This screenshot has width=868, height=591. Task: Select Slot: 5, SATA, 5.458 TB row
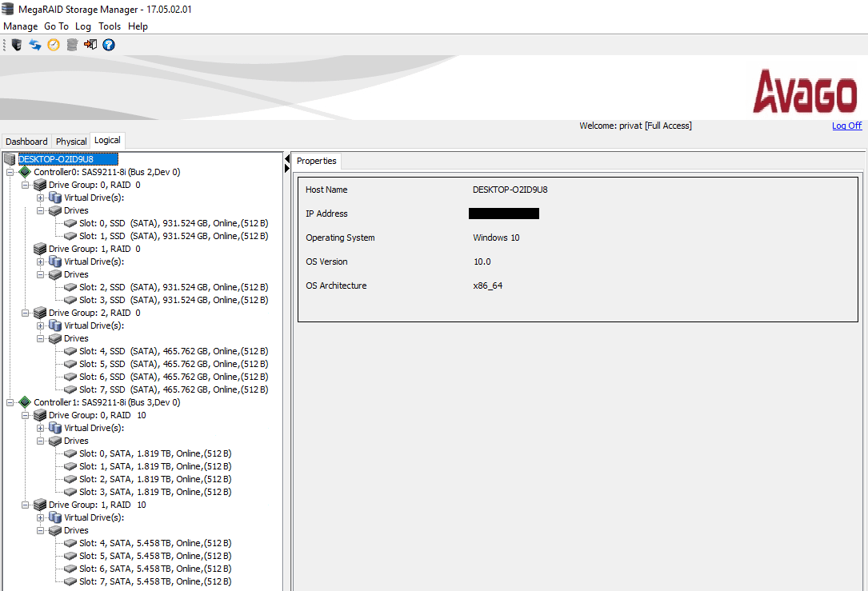(155, 556)
